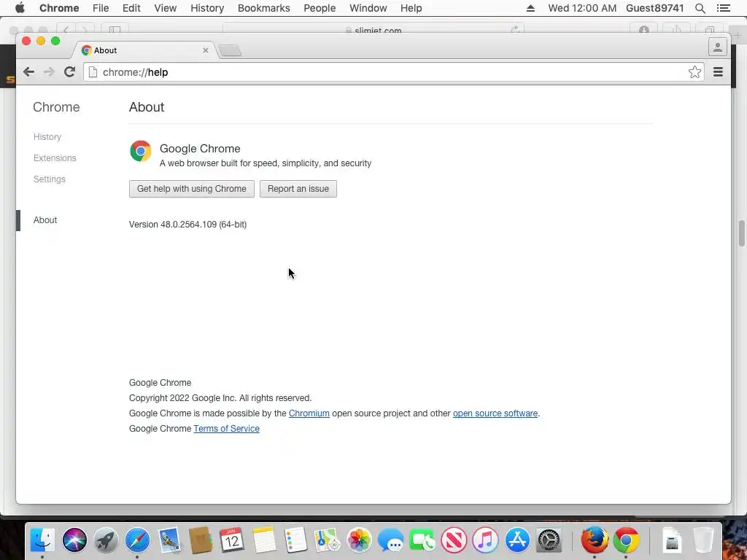The height and width of the screenshot is (560, 747).
Task: Open iTunes music icon in the Dock
Action: pos(485,540)
